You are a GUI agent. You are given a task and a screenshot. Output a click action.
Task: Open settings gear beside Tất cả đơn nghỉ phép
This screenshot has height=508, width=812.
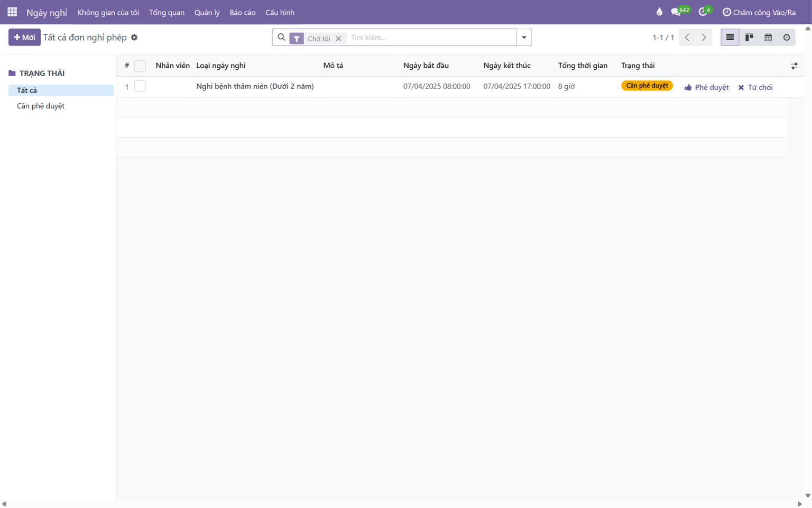tap(134, 38)
